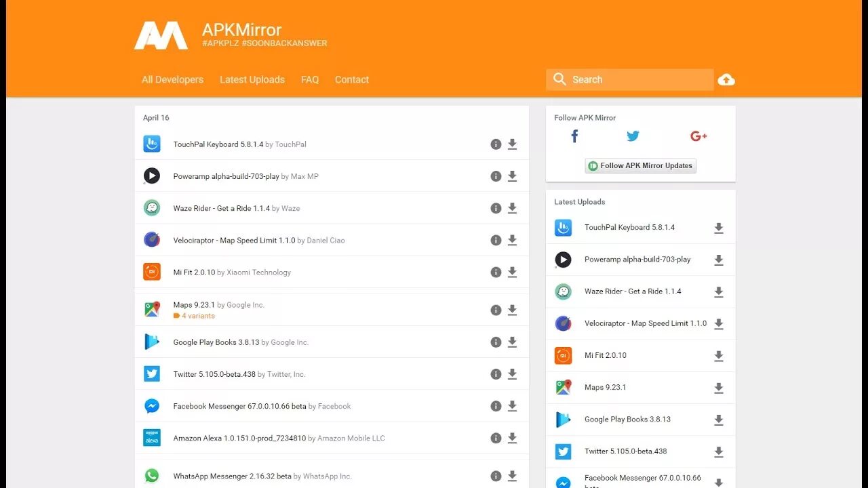868x488 pixels.
Task: Download Velociraptor in Latest Uploads sidebar
Action: [719, 324]
